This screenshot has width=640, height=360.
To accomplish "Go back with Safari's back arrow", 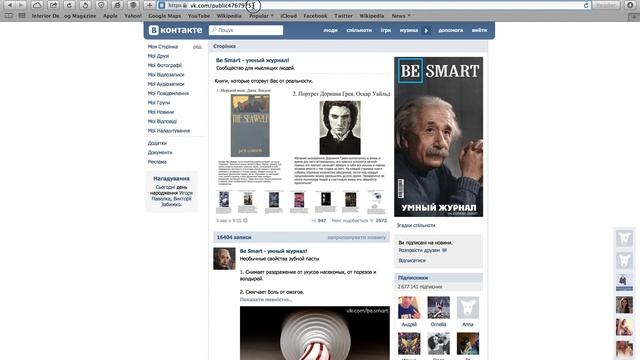I will click(x=9, y=5).
